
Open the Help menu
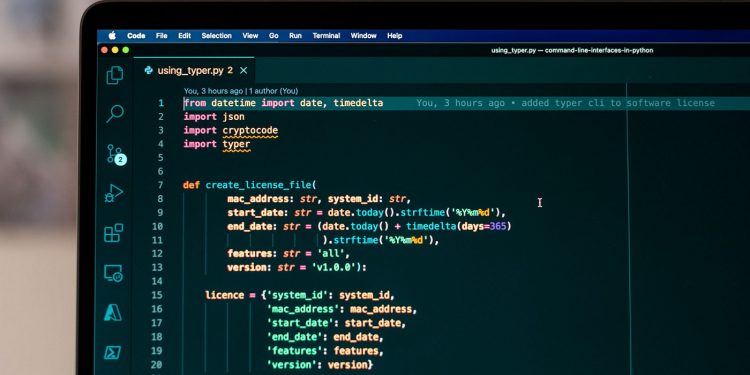(395, 35)
